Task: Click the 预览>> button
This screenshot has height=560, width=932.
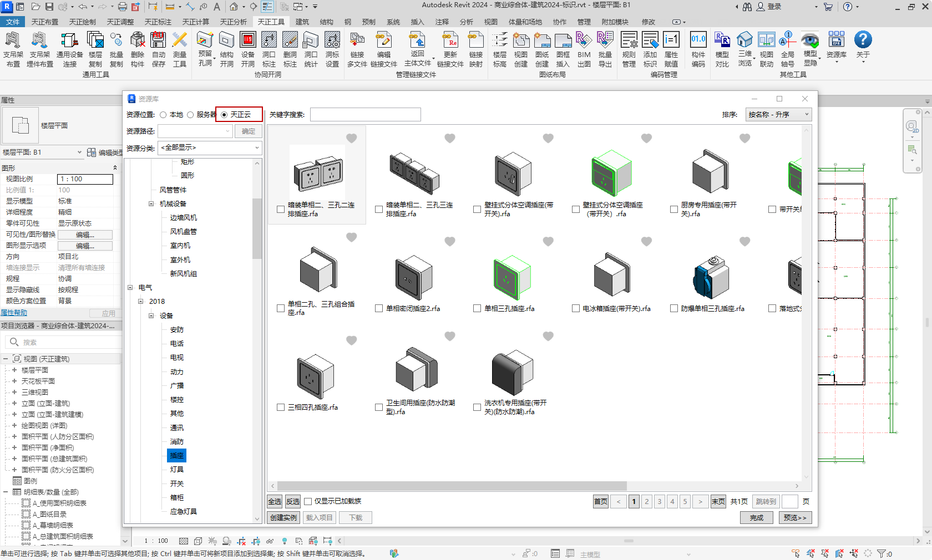Action: click(795, 518)
